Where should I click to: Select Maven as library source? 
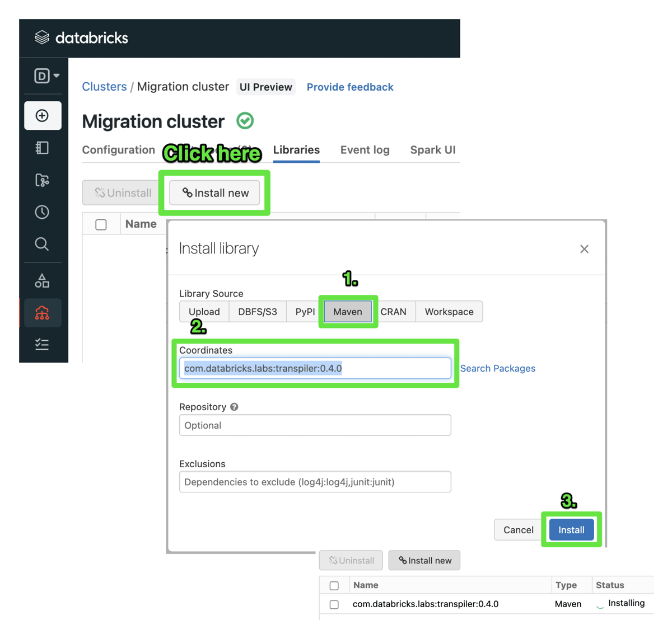pyautogui.click(x=348, y=312)
